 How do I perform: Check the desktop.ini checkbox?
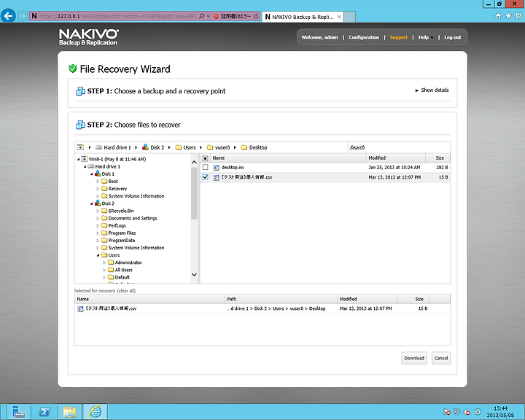pos(206,167)
